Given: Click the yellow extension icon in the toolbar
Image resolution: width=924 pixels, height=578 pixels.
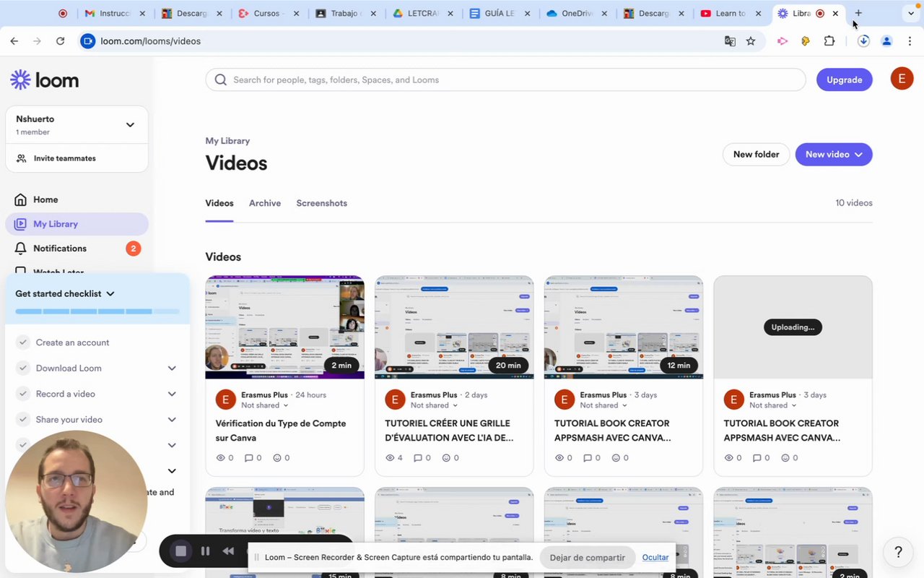Looking at the screenshot, I should (x=806, y=41).
